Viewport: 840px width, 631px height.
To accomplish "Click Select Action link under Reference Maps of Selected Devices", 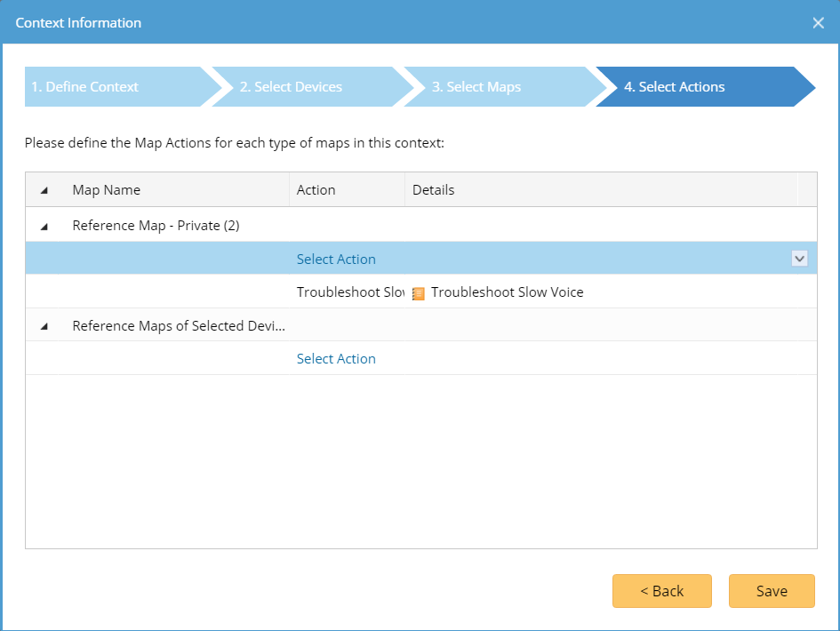I will click(x=336, y=359).
